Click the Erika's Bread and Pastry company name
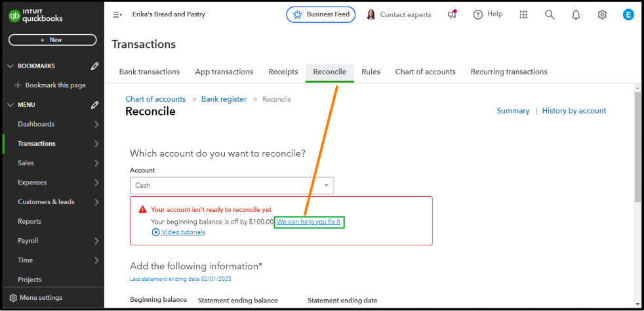 tap(169, 14)
